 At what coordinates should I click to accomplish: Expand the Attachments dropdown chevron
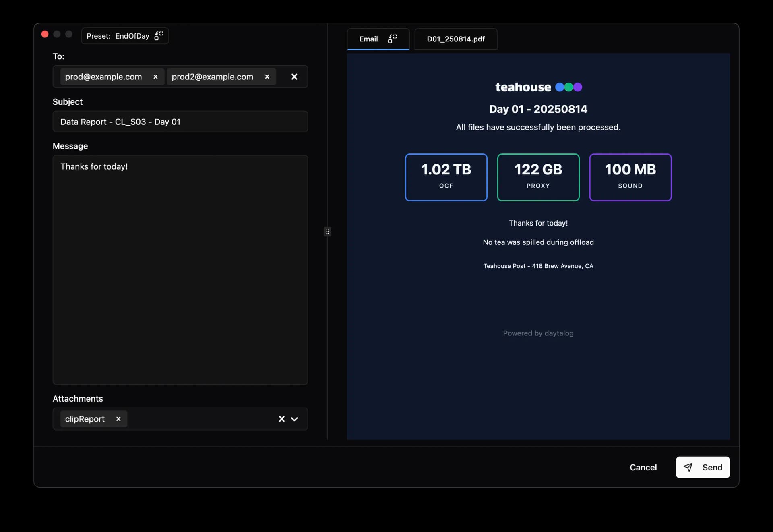click(x=295, y=419)
